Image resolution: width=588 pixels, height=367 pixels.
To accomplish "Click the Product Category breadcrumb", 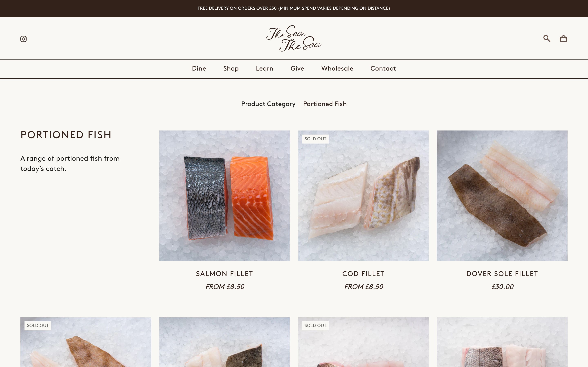I will pyautogui.click(x=268, y=104).
